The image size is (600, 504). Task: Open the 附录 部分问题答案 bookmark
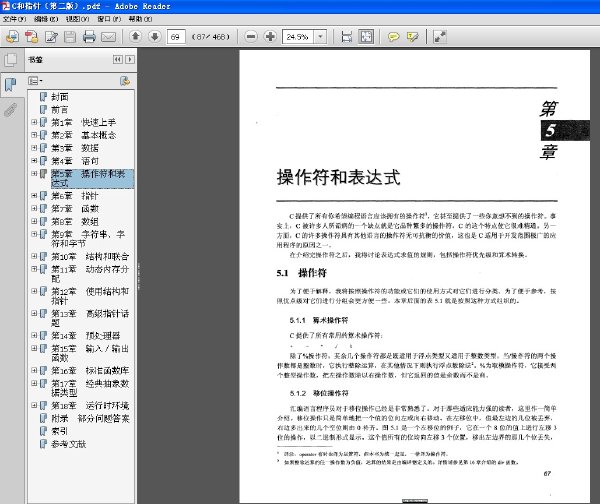pos(90,418)
